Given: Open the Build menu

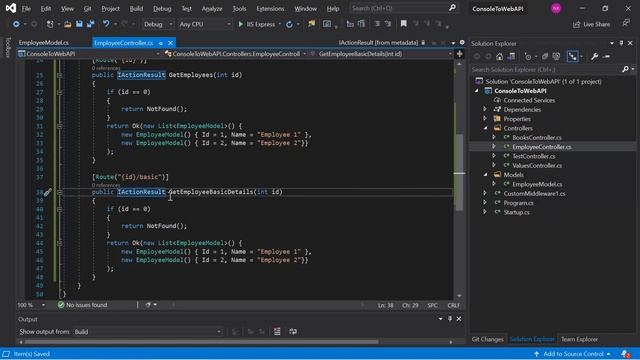Looking at the screenshot, I should point(136,9).
